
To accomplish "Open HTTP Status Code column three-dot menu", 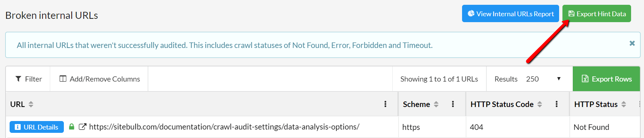I will pyautogui.click(x=557, y=104).
